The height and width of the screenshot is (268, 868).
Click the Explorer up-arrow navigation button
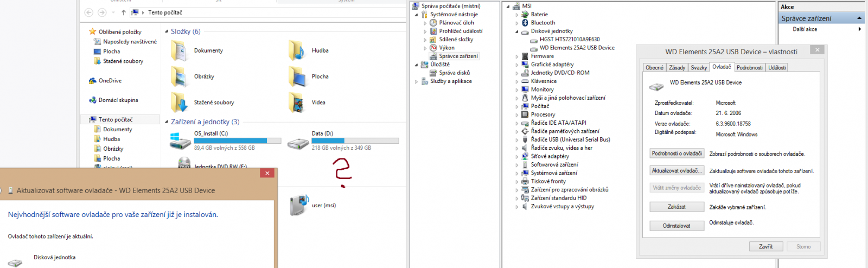click(x=124, y=12)
